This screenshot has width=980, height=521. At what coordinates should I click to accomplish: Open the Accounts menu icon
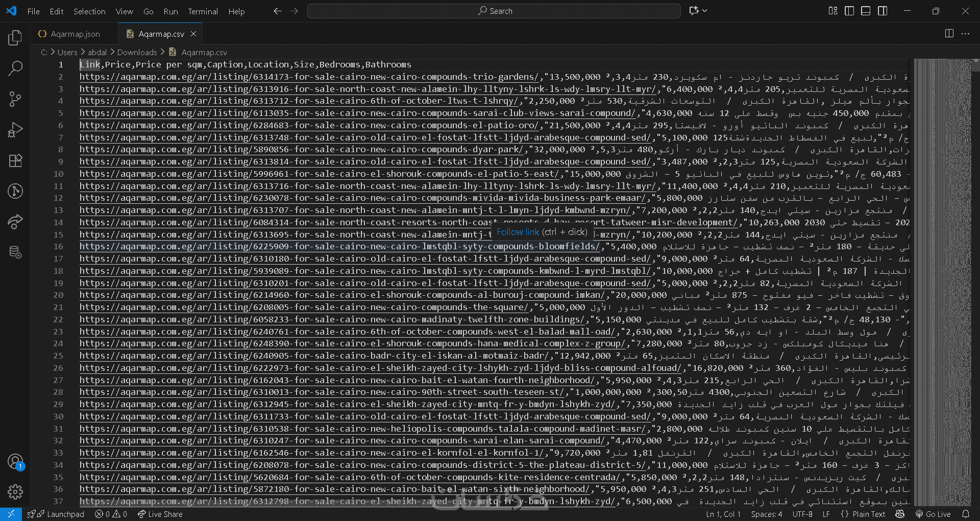(15, 462)
